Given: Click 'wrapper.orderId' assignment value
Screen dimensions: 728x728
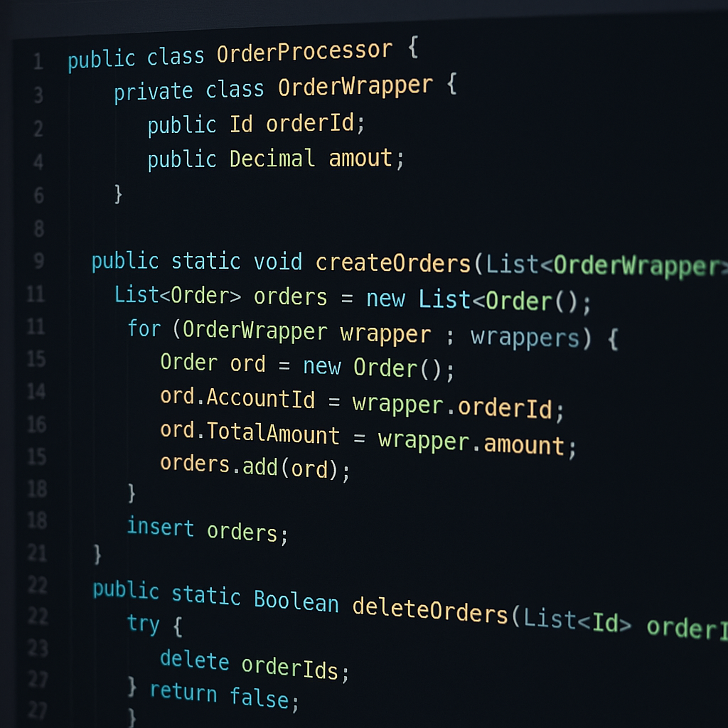Looking at the screenshot, I should [452, 406].
